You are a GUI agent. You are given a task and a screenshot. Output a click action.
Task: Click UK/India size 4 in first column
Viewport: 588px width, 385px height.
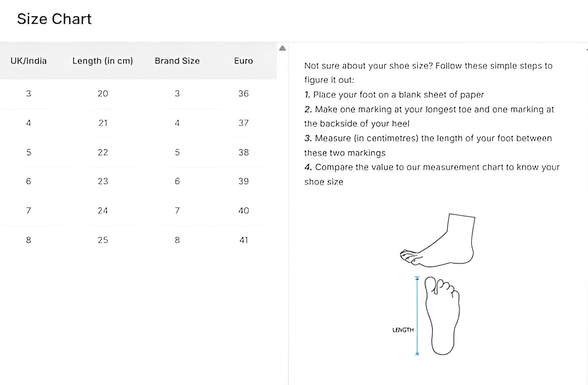(x=28, y=123)
